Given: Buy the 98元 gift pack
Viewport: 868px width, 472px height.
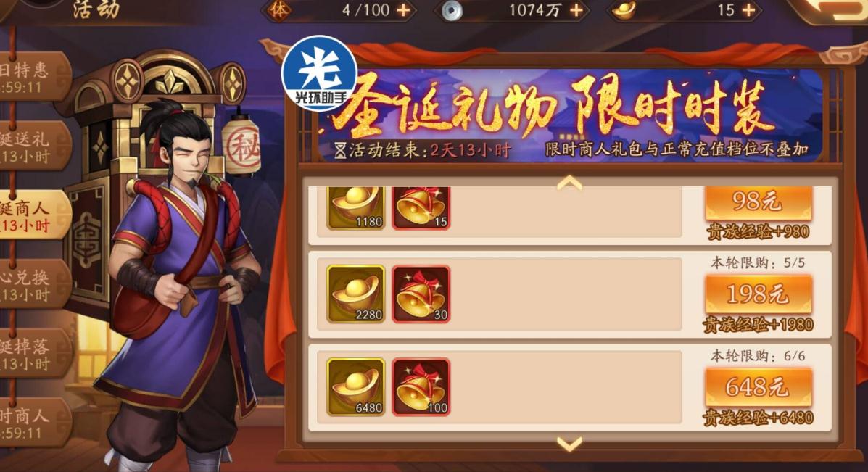Looking at the screenshot, I should [758, 202].
